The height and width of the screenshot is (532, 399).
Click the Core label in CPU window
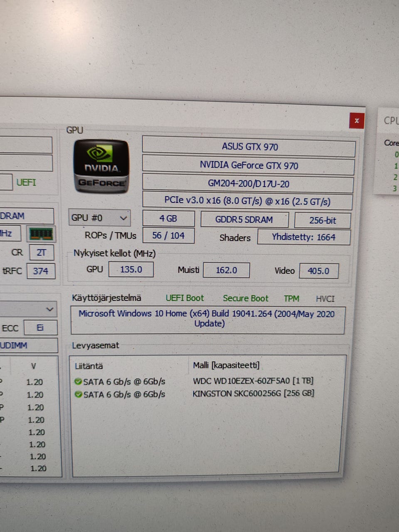[391, 143]
